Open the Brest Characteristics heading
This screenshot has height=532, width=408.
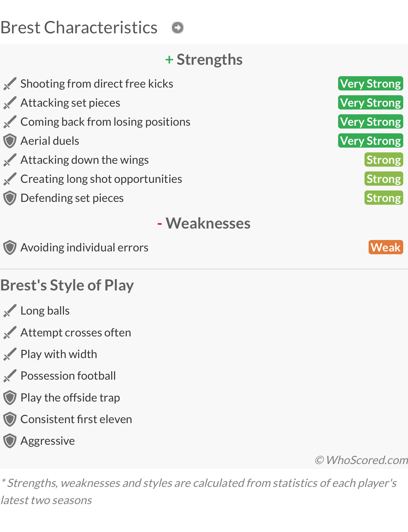pyautogui.click(x=79, y=28)
